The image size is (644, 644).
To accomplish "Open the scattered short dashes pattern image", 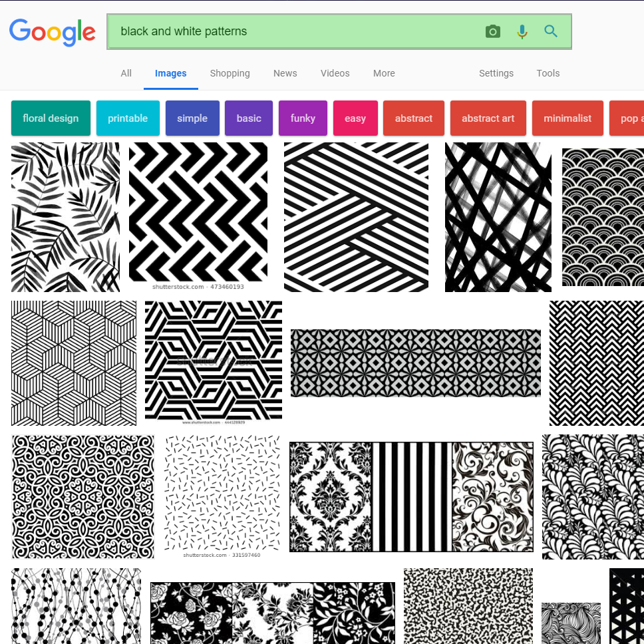I will (x=222, y=492).
